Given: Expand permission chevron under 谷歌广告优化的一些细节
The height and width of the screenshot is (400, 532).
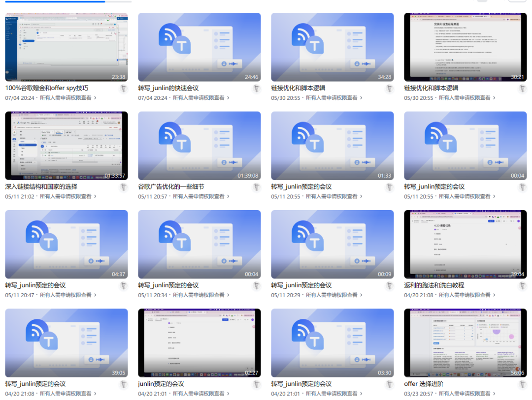Looking at the screenshot, I should (x=229, y=196).
